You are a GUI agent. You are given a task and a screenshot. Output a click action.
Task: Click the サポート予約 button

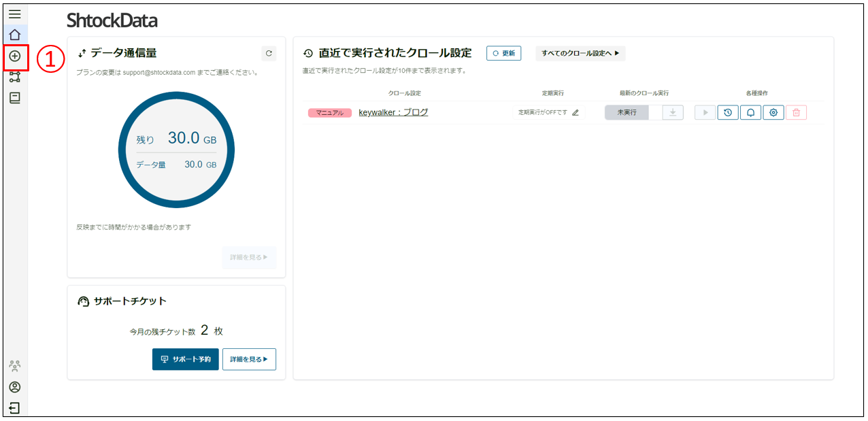[185, 359]
